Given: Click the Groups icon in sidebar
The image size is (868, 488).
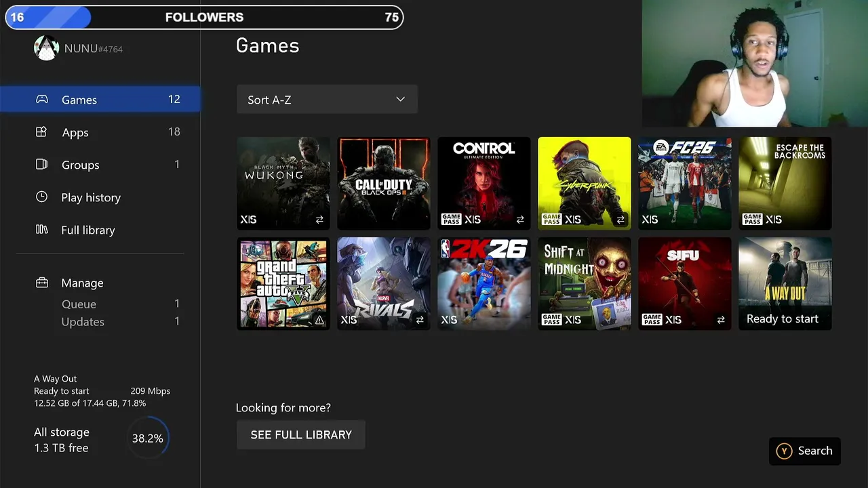Looking at the screenshot, I should click(x=41, y=165).
